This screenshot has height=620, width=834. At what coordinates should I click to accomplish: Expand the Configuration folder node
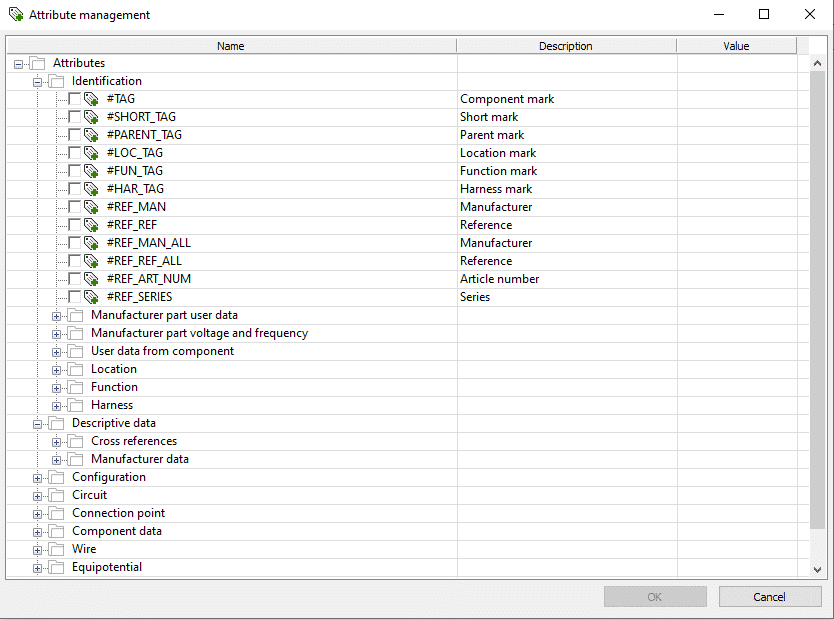coord(38,478)
